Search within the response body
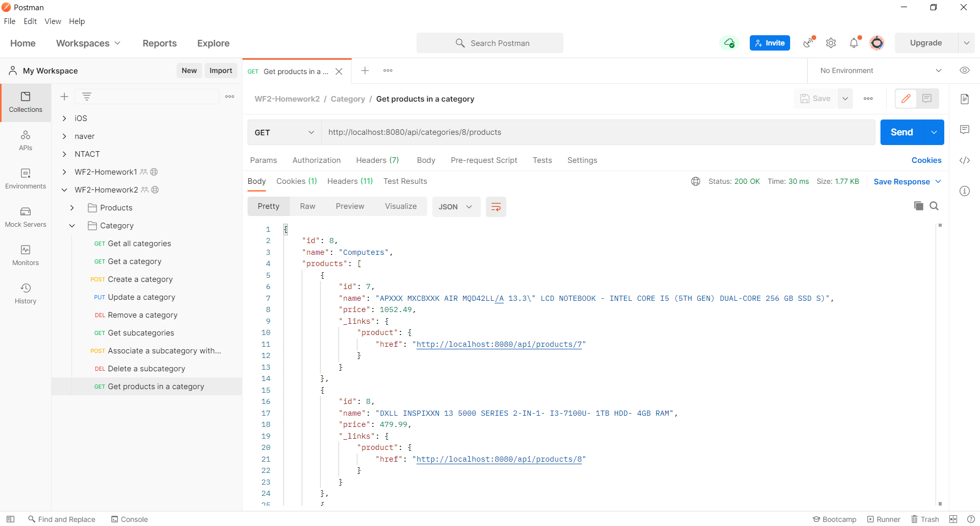The width and height of the screenshot is (980, 526). [934, 206]
